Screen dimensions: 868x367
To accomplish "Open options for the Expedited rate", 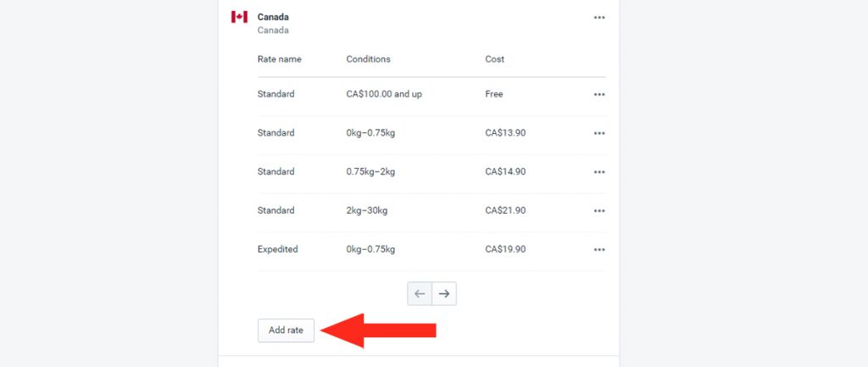I will [599, 250].
